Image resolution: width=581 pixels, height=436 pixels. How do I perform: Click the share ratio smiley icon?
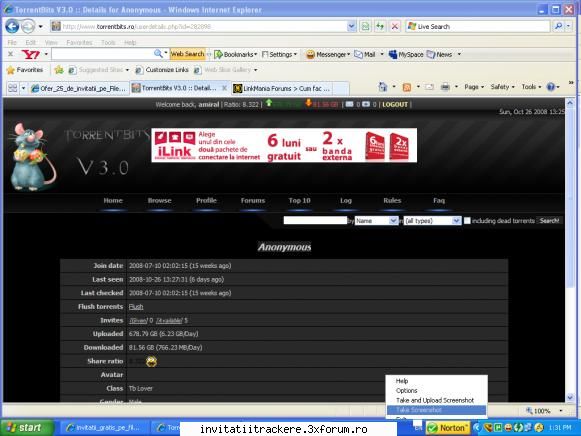[x=151, y=361]
